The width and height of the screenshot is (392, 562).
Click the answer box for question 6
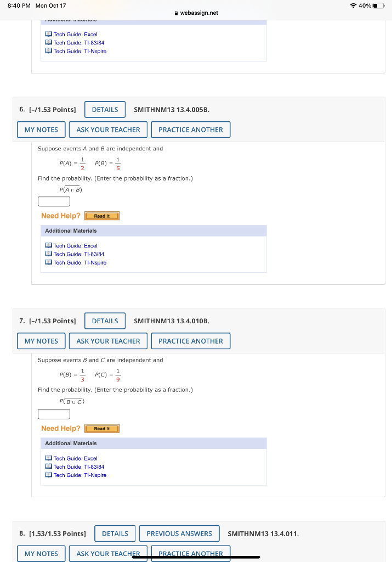53,201
